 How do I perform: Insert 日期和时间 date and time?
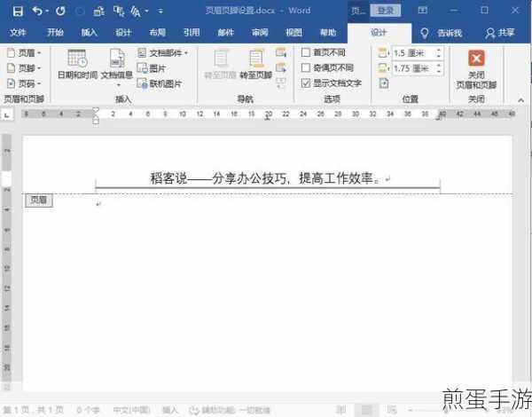[78, 65]
